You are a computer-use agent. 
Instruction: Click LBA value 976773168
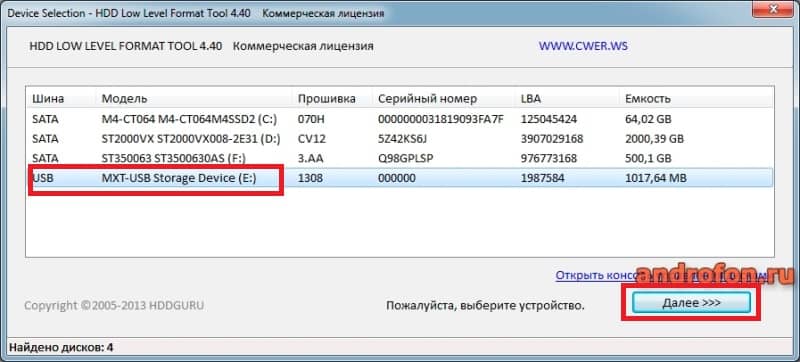coord(549,159)
